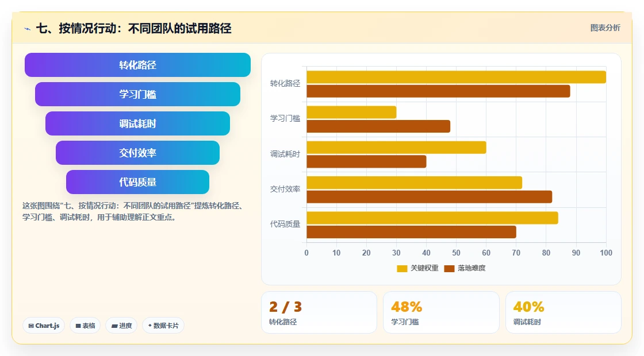Click the 学习门槛 chart axis label

285,118
